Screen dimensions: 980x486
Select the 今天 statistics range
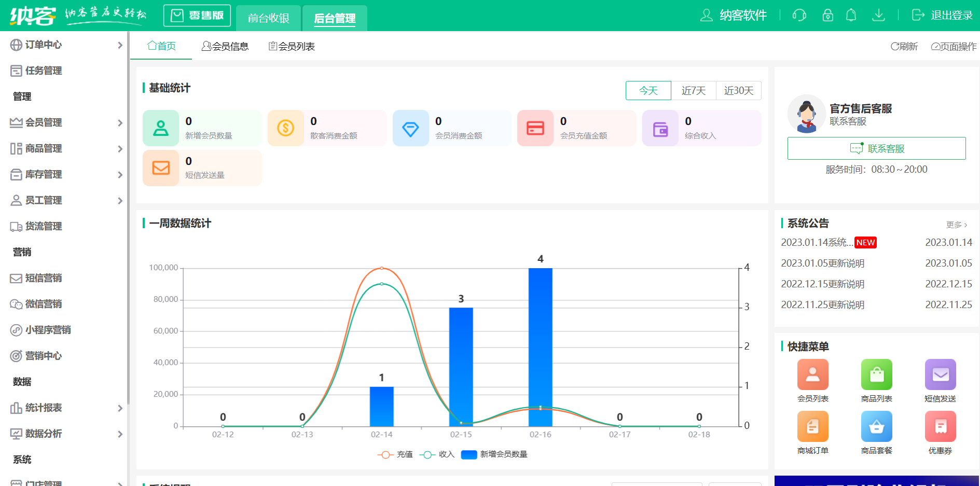[x=648, y=91]
